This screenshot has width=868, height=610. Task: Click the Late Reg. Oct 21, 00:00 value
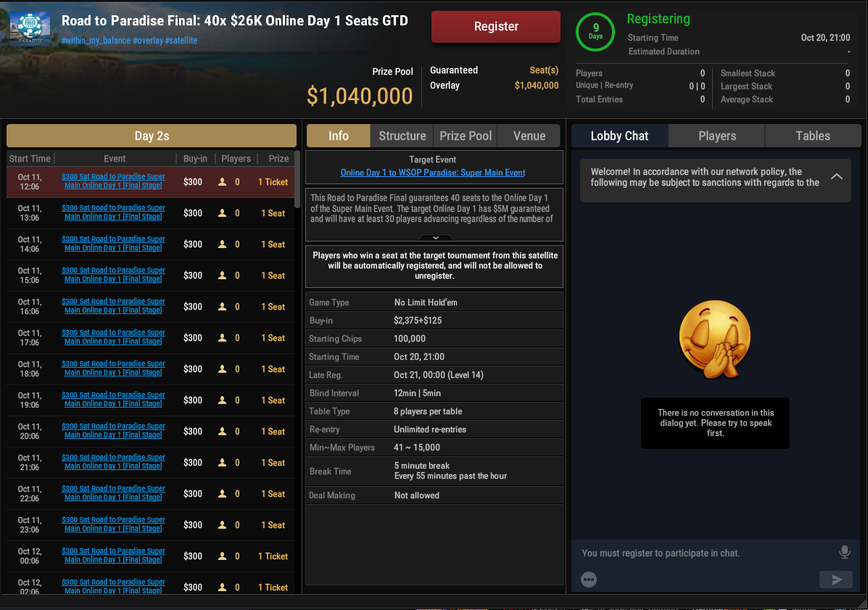click(x=439, y=375)
